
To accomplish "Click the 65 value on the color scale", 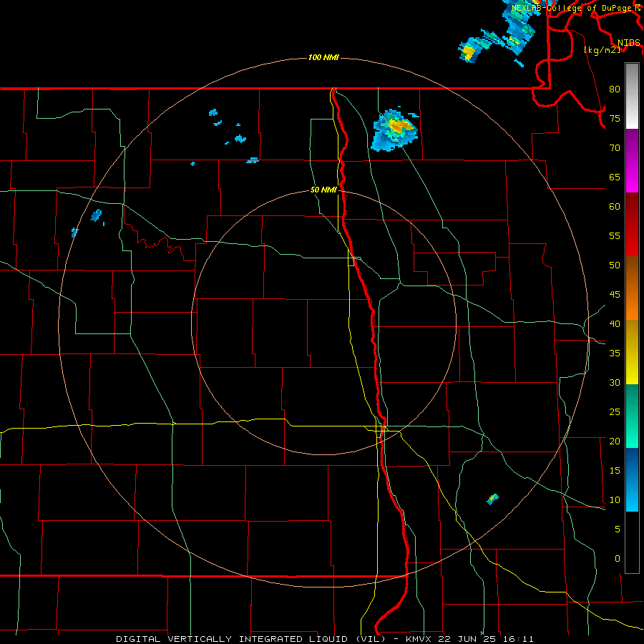I will [615, 177].
